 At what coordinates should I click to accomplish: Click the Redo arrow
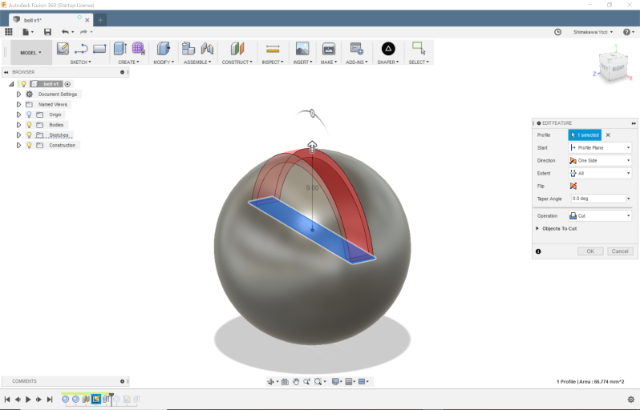[84, 32]
